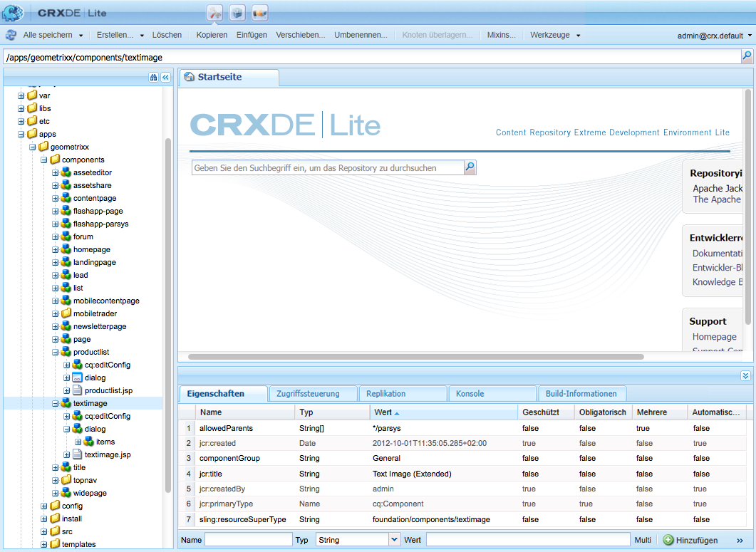
Task: Sort by the Wert column header
Action: tap(444, 412)
